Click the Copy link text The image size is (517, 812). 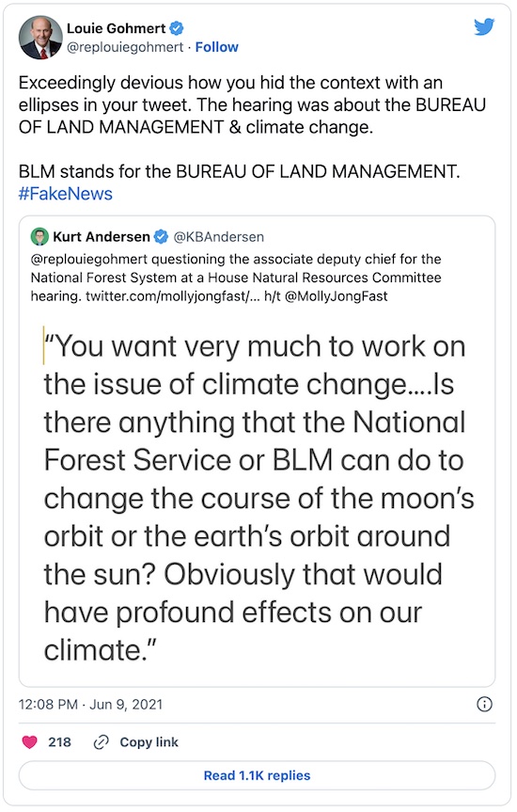point(149,742)
